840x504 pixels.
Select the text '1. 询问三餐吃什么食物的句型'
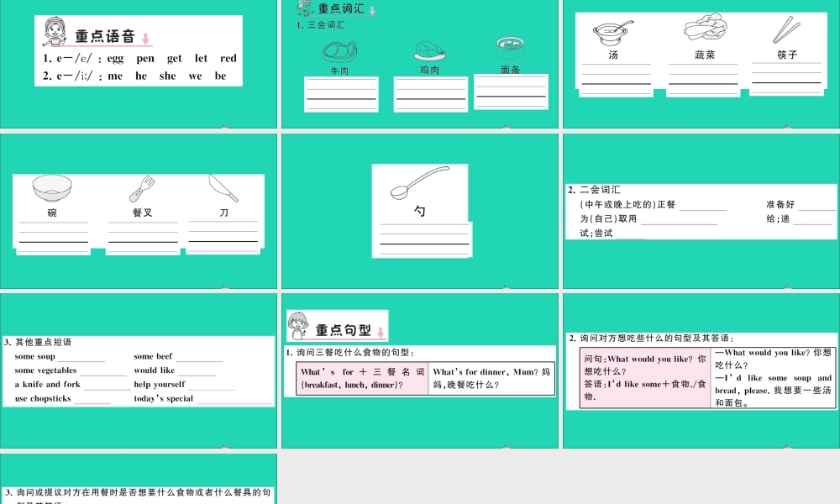(x=349, y=353)
